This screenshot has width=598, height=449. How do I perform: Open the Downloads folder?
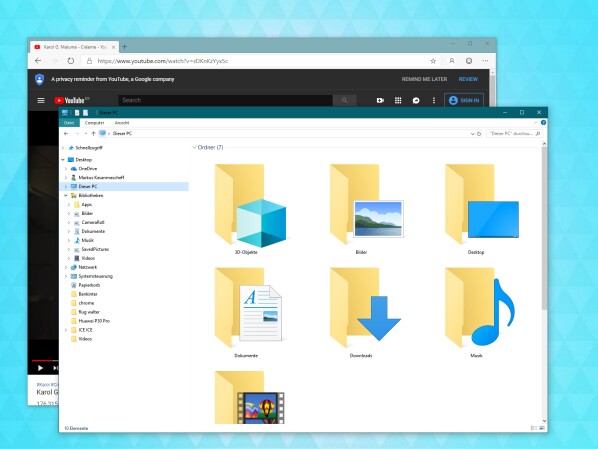365,312
